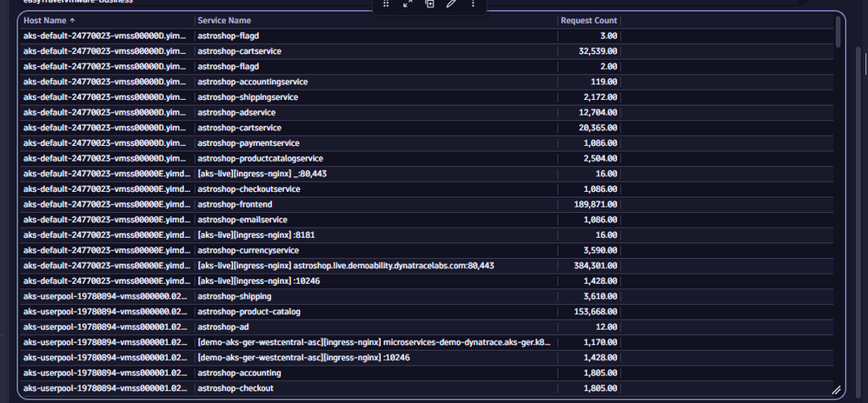Click request count 384,301.00
Image resolution: width=868 pixels, height=403 pixels.
point(596,266)
